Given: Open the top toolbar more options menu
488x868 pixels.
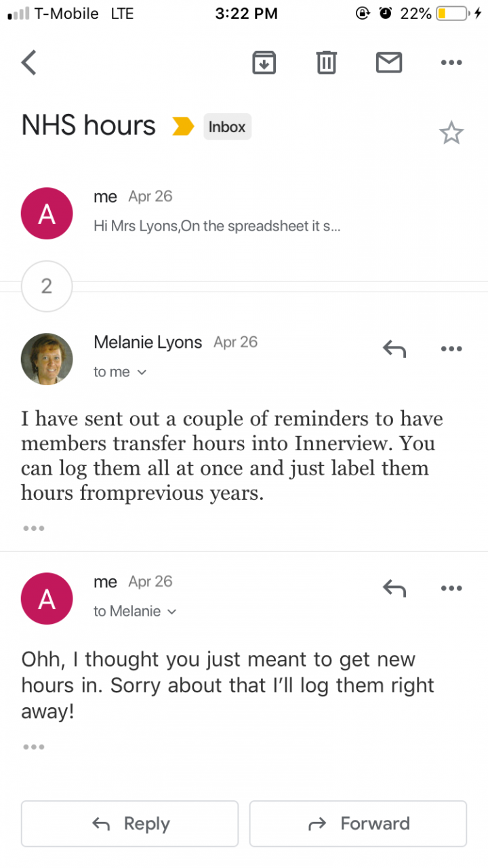Looking at the screenshot, I should coord(451,62).
